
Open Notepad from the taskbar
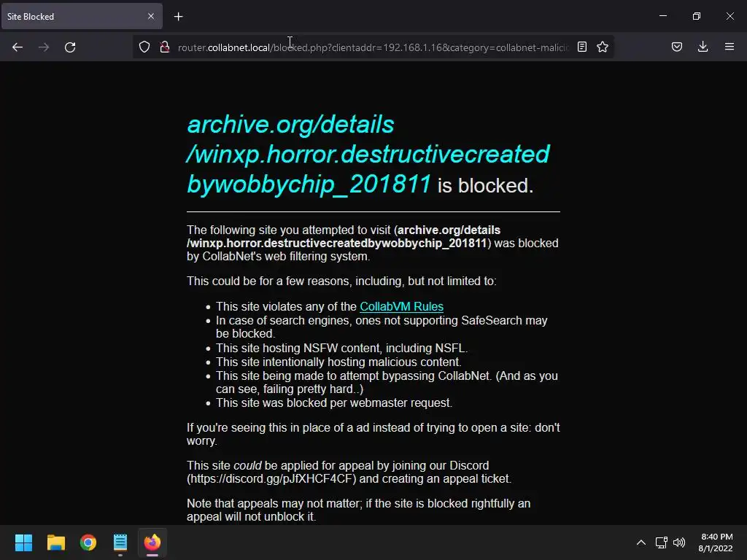click(120, 542)
